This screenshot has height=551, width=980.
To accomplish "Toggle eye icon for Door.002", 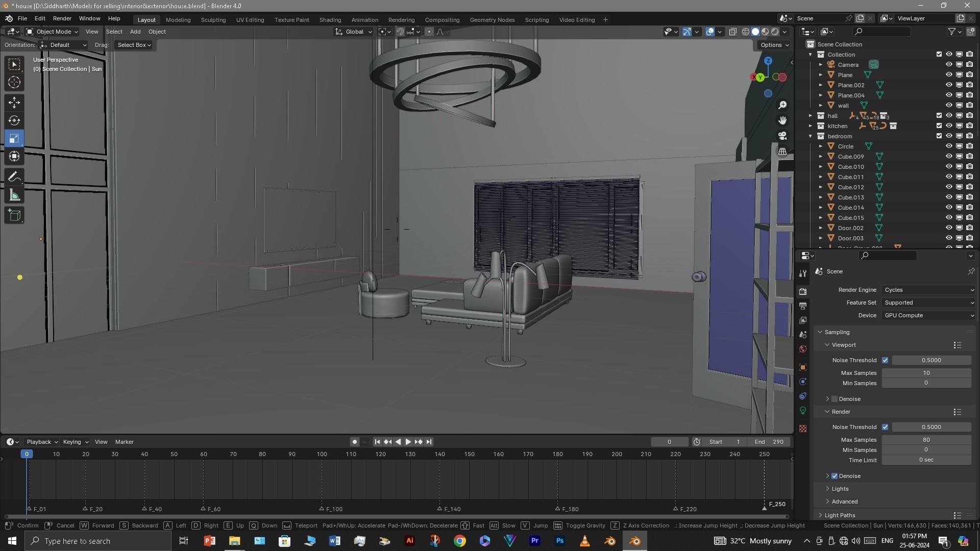I will (949, 228).
